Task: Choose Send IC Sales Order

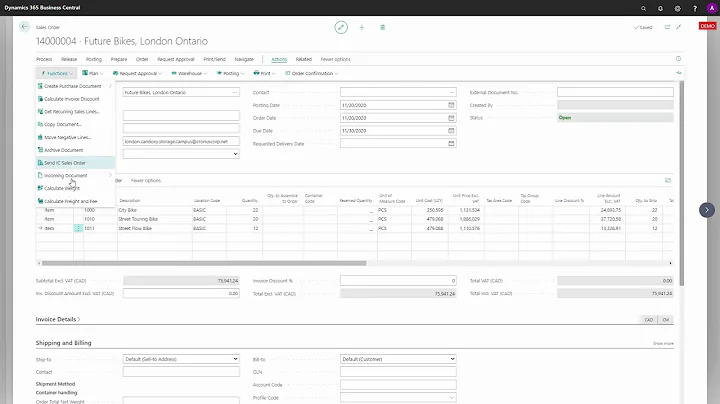Action: [x=75, y=163]
